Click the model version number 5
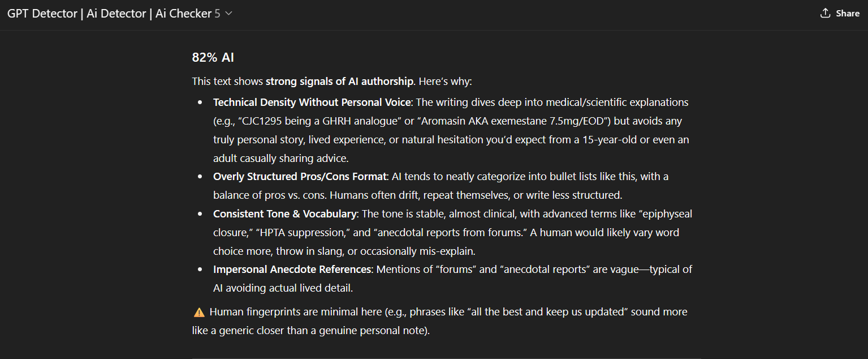The width and height of the screenshot is (868, 359). tap(217, 14)
